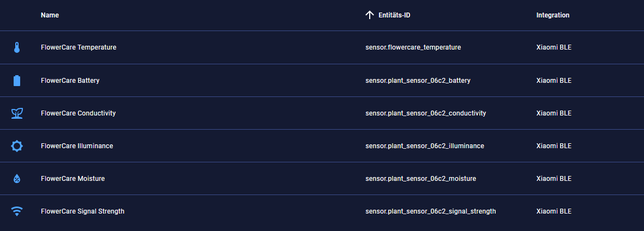
Task: Sort by the Entitäts-ID column header
Action: click(394, 15)
